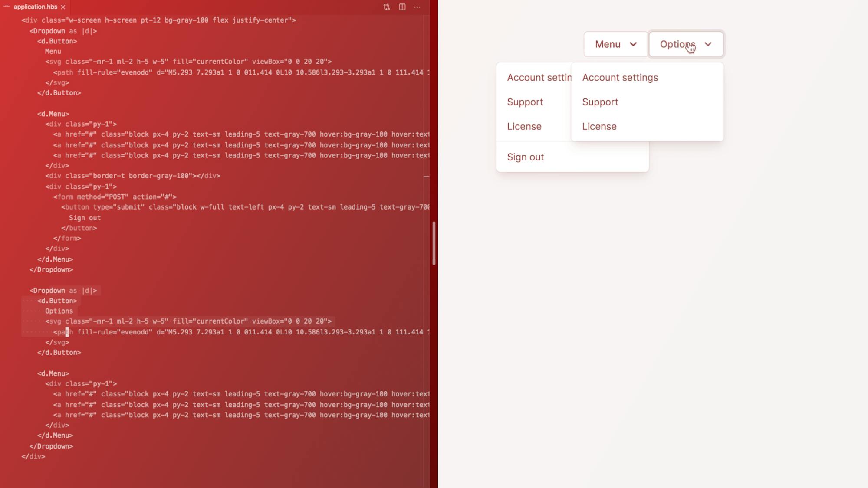The height and width of the screenshot is (488, 868).
Task: Click the License entry in the right dropdown
Action: point(599,126)
